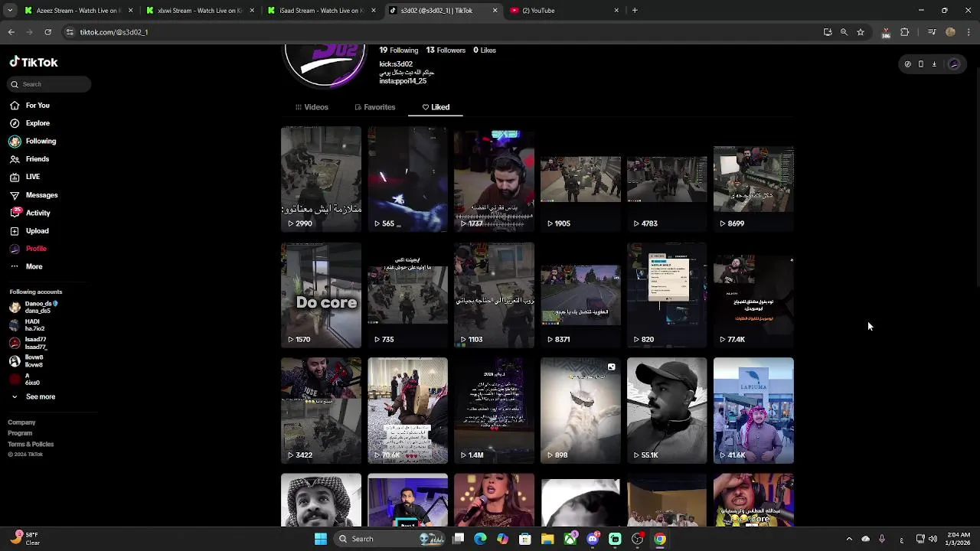Click the download desktop app icon

tap(934, 64)
